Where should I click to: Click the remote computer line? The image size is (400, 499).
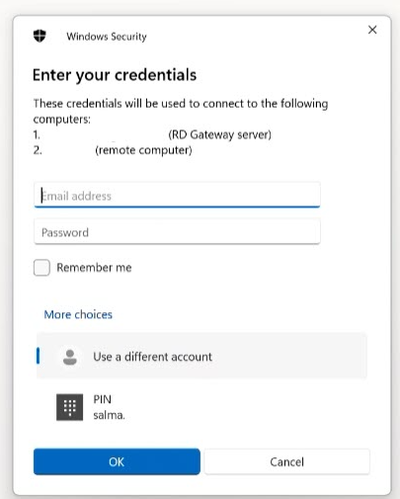pyautogui.click(x=112, y=150)
